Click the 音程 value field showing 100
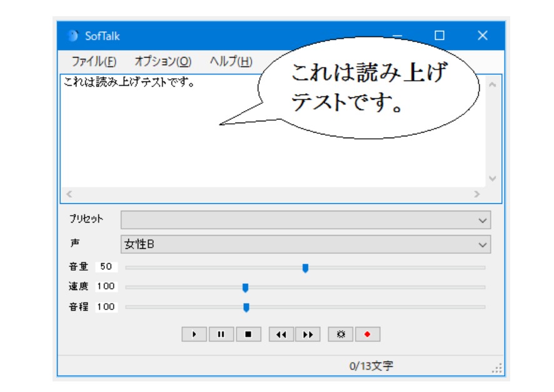The width and height of the screenshot is (554, 392). [x=106, y=306]
